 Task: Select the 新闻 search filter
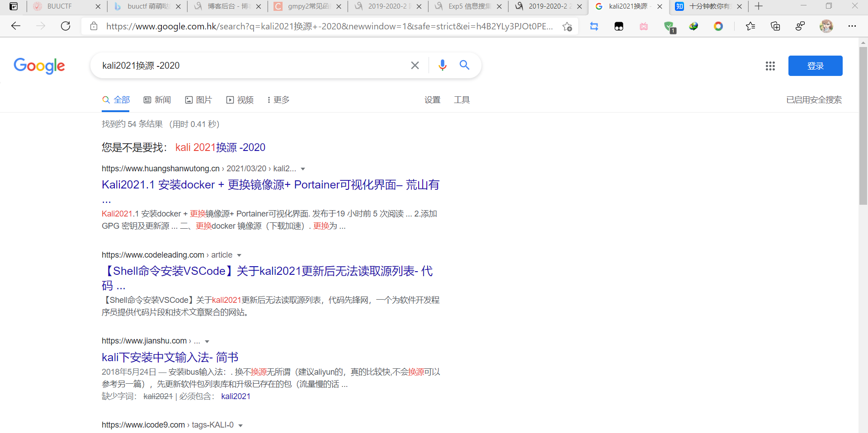tap(157, 100)
